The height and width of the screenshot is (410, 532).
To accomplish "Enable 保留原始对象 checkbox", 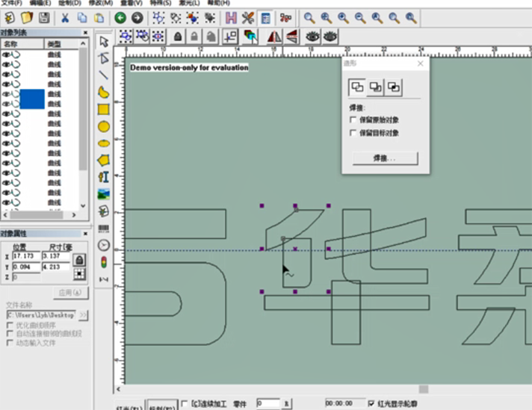I will tap(353, 119).
